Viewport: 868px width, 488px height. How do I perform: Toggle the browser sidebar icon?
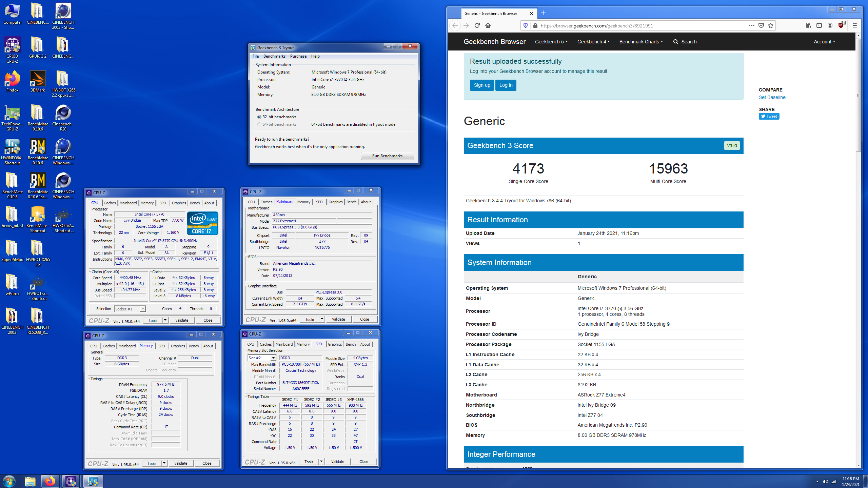pyautogui.click(x=819, y=25)
